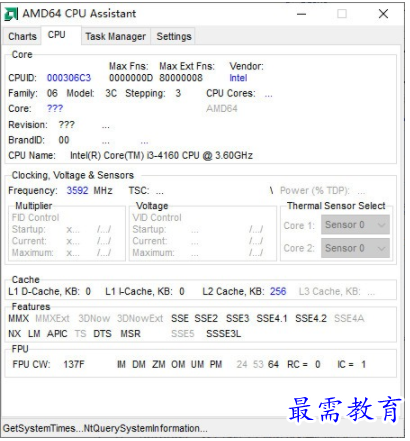Click the grayed SSE5 feature label
The width and height of the screenshot is (410, 441).
pyautogui.click(x=183, y=334)
